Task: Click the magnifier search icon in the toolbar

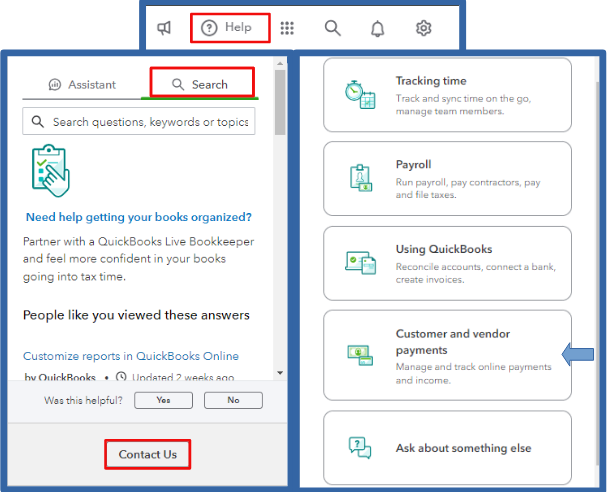Action: coord(333,28)
